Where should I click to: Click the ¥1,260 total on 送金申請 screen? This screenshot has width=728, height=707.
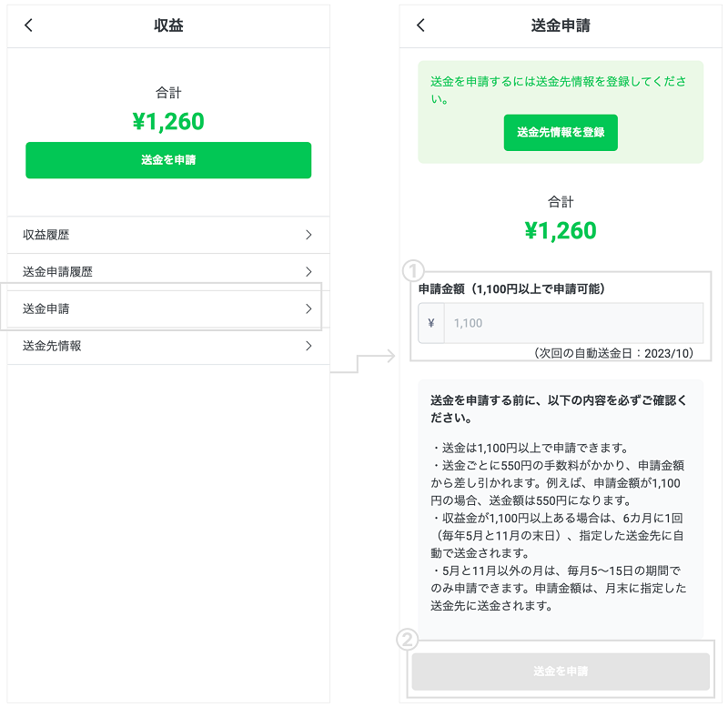[x=561, y=230]
